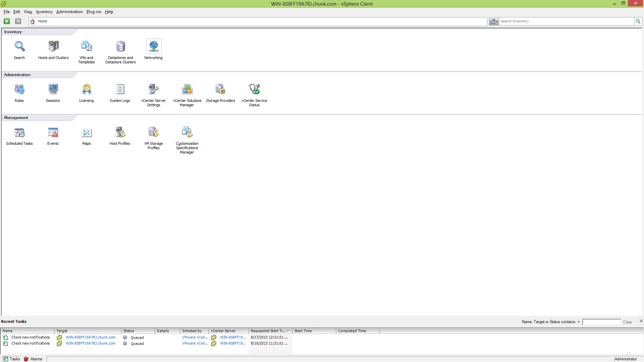This screenshot has width=644, height=362.
Task: Open Customization Specifications Manager
Action: click(187, 132)
